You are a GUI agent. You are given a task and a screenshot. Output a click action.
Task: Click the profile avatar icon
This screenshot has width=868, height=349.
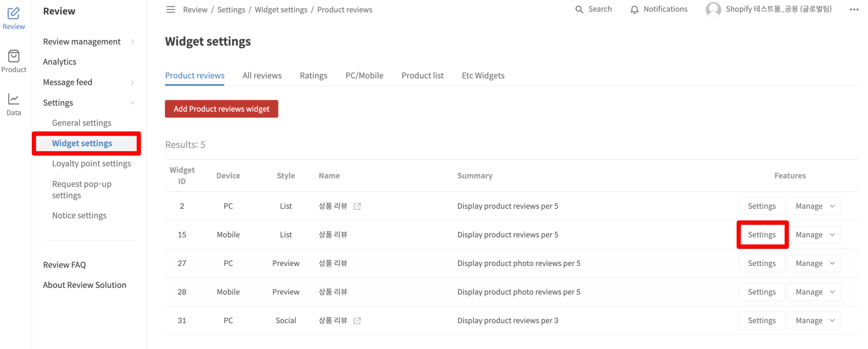(713, 9)
